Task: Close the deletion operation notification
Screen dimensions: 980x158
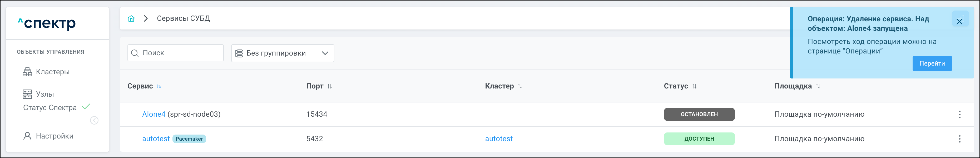Action: pos(959,22)
